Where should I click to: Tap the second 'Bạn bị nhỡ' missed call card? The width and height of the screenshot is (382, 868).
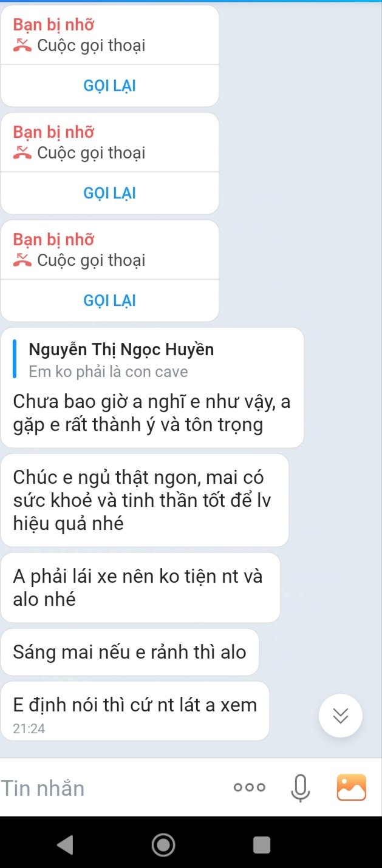click(110, 163)
